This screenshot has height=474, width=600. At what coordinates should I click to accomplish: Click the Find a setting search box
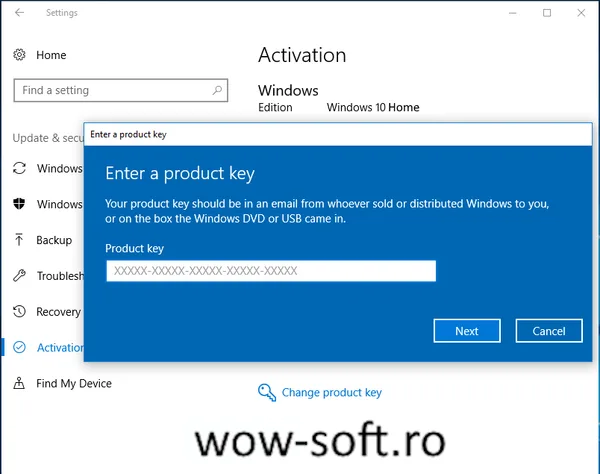coord(121,90)
